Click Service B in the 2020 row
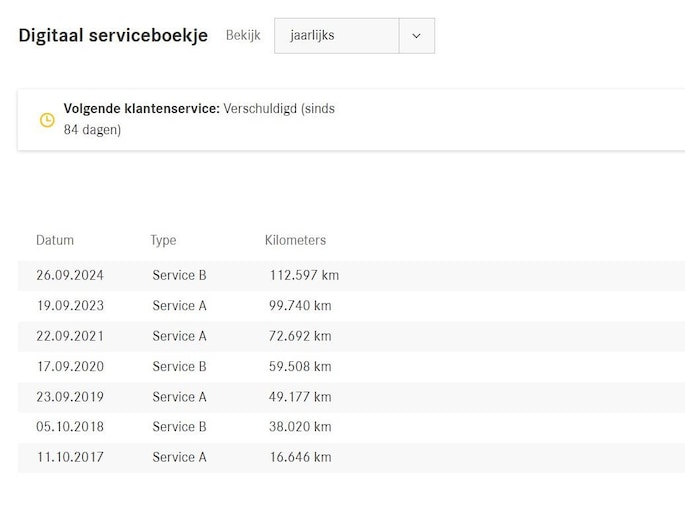The height and width of the screenshot is (514, 685). point(179,367)
